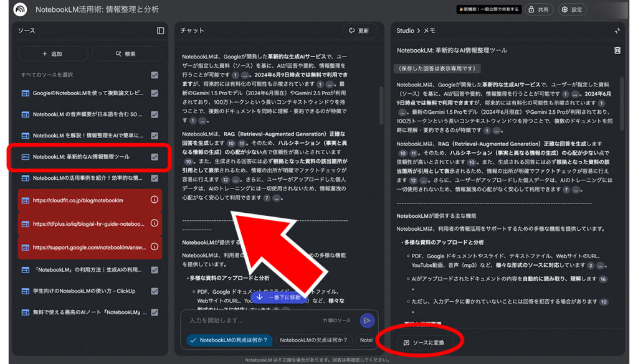Collapse the Studio note with shrink icon
This screenshot has height=364, width=638.
coord(617,31)
